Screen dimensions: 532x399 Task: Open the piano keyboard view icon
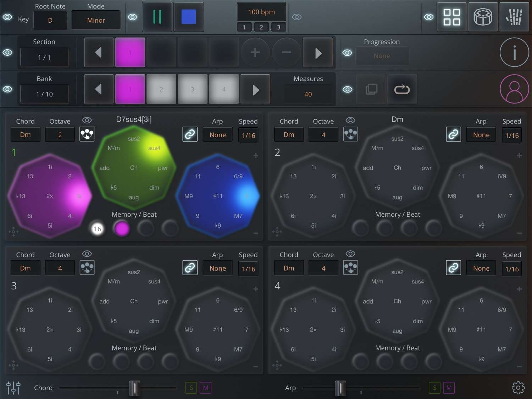pos(514,17)
